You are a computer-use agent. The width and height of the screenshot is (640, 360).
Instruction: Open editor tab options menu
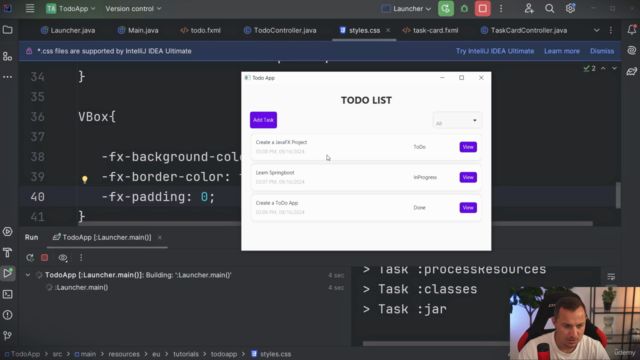click(611, 30)
